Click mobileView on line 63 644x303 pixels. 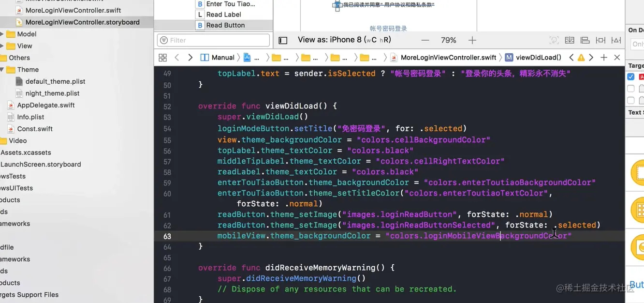coord(241,236)
